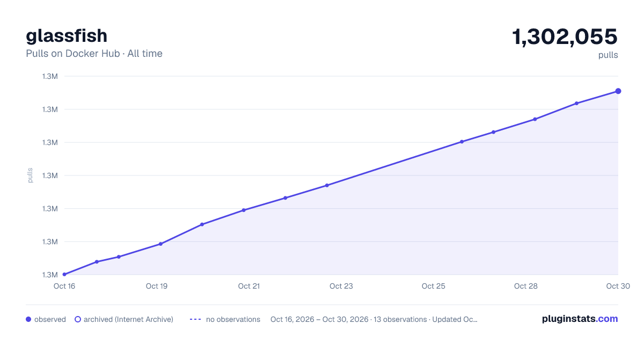Image resolution: width=644 pixels, height=338 pixels.
Task: Click the Oct 23 axis label
Action: point(341,286)
